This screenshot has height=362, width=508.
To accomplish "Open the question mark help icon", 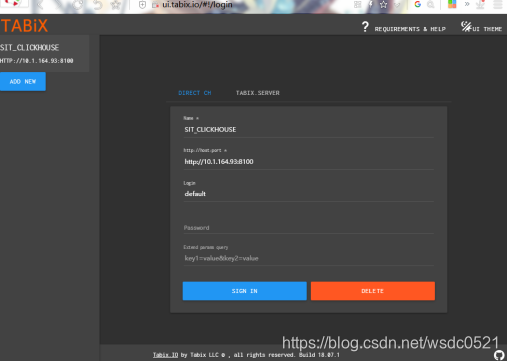I will point(365,27).
